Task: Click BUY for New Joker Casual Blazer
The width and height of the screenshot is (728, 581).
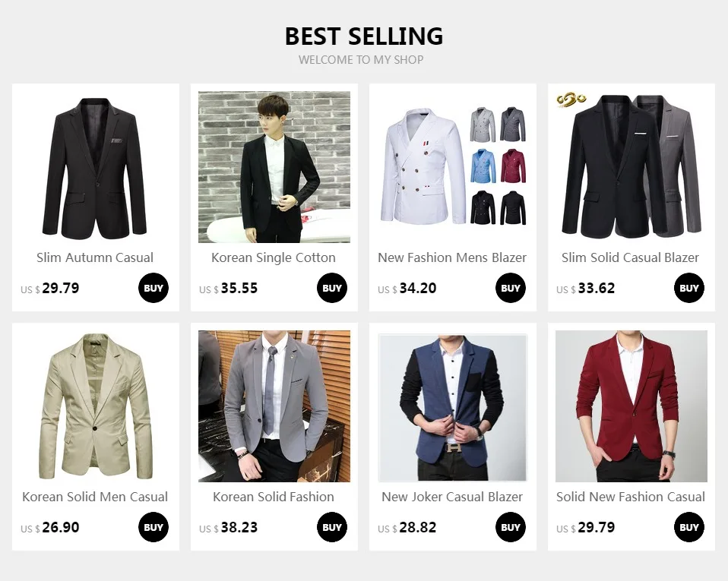Action: (x=510, y=527)
